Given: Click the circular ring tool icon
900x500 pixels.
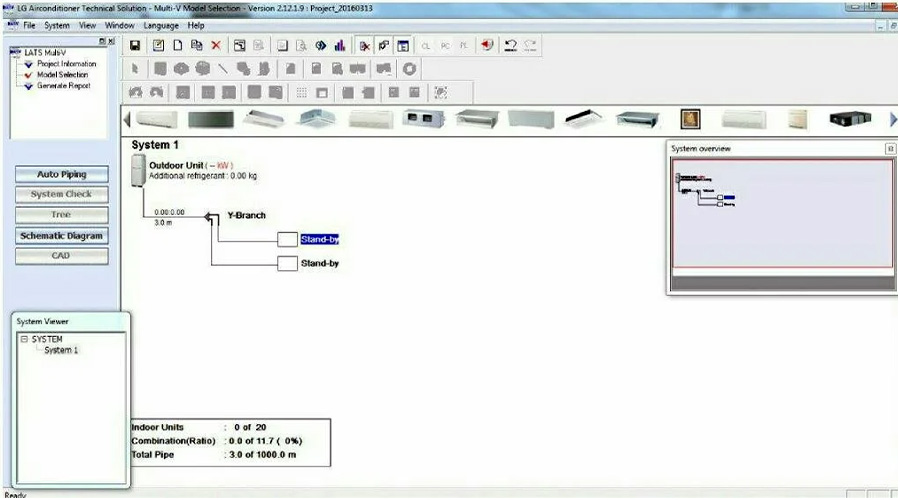Looking at the screenshot, I should pos(409,69).
